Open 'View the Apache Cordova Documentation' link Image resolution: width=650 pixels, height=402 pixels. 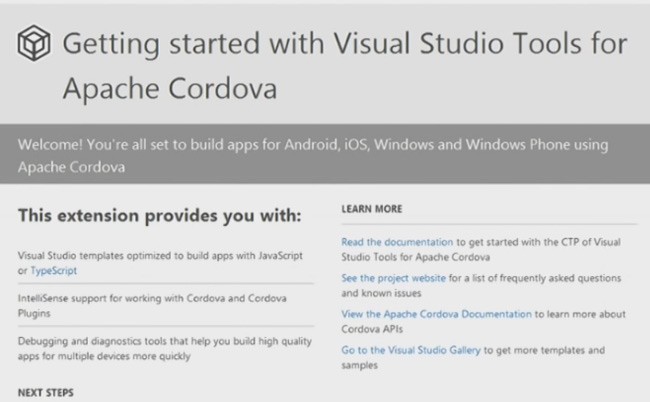(436, 314)
